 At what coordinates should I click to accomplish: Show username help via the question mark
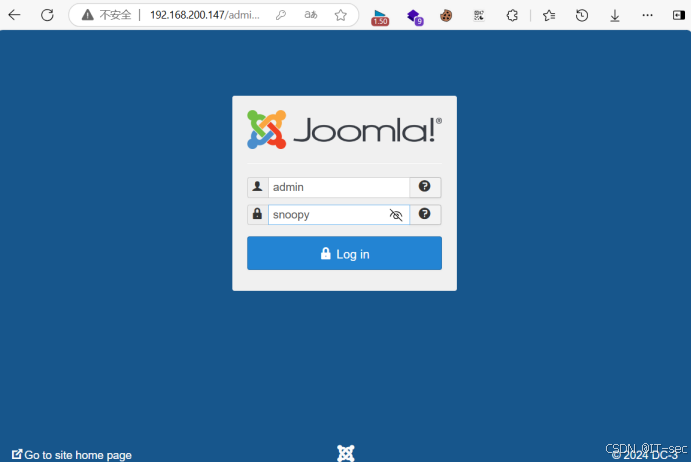(x=425, y=187)
